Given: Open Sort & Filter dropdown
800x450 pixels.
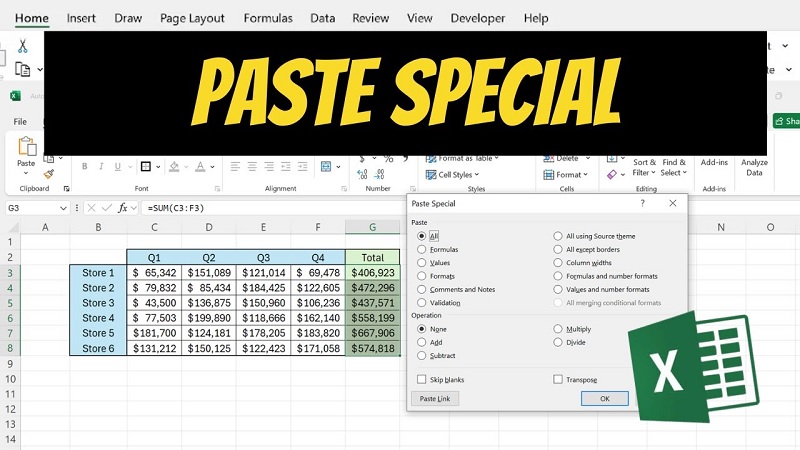Looking at the screenshot, I should tap(644, 167).
